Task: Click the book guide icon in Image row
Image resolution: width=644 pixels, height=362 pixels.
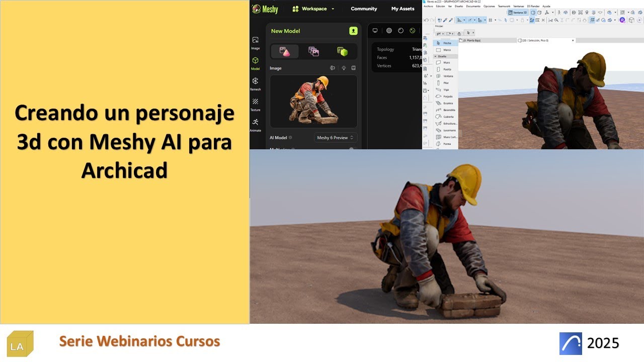Action: pos(354,68)
